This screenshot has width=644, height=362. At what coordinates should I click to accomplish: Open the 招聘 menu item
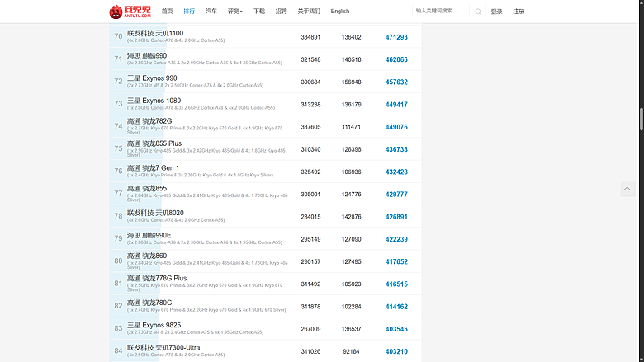click(281, 11)
